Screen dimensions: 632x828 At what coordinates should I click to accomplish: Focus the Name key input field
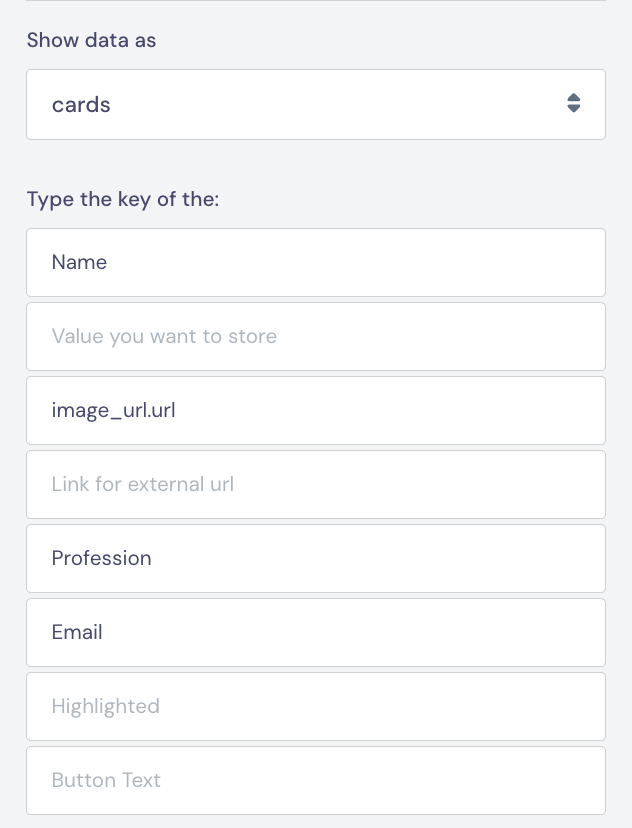[x=315, y=262]
